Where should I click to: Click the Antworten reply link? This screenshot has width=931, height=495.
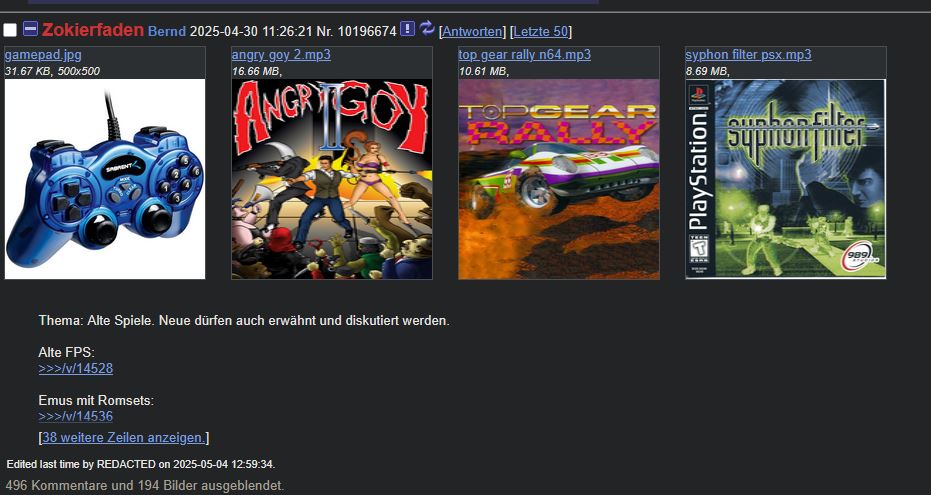click(472, 31)
